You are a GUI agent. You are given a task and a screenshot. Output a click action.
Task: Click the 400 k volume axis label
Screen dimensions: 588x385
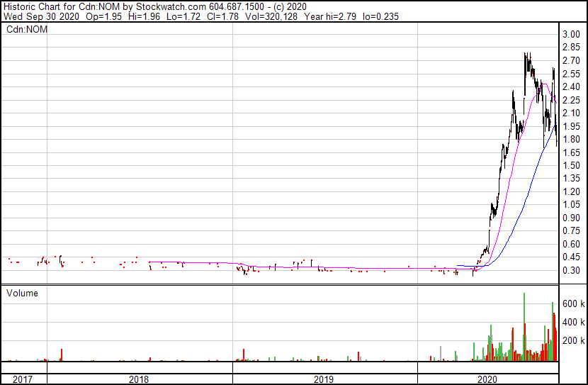(573, 322)
